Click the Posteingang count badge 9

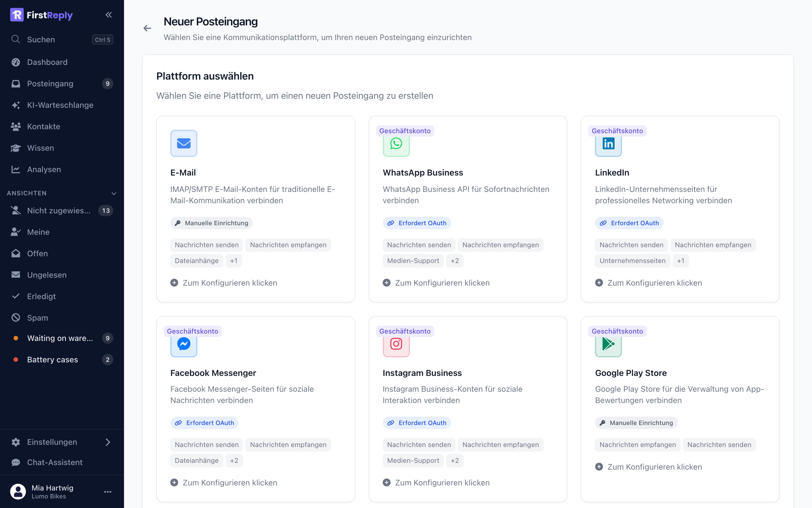pyautogui.click(x=107, y=84)
